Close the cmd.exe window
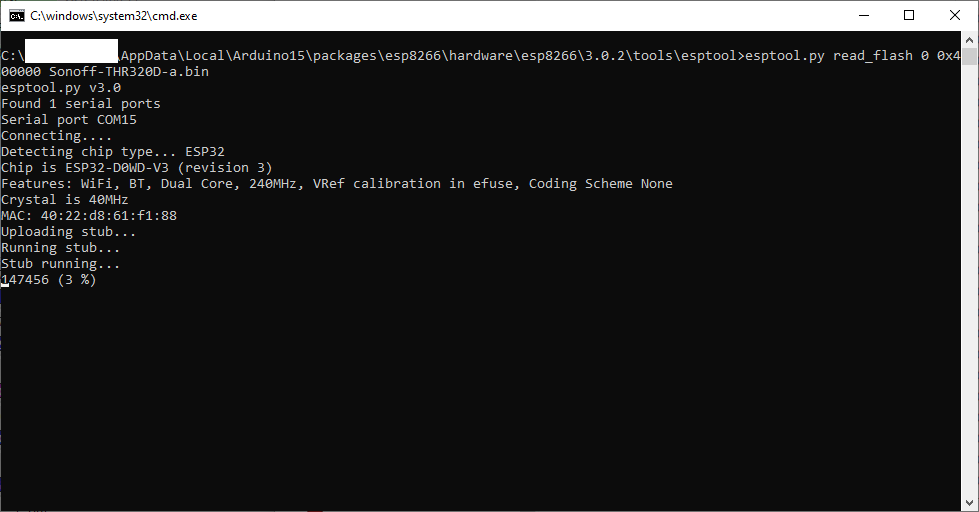The height and width of the screenshot is (512, 979). [x=955, y=16]
